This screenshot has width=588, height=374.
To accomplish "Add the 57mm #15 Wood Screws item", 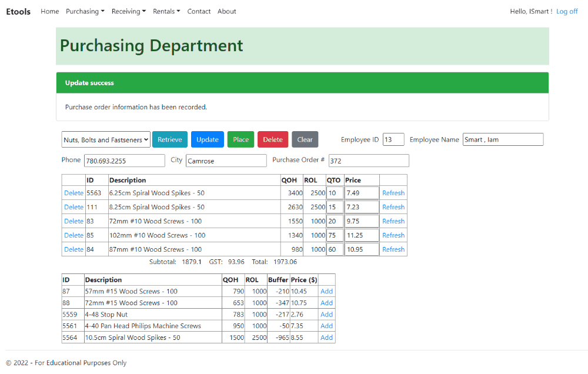I will coord(326,290).
